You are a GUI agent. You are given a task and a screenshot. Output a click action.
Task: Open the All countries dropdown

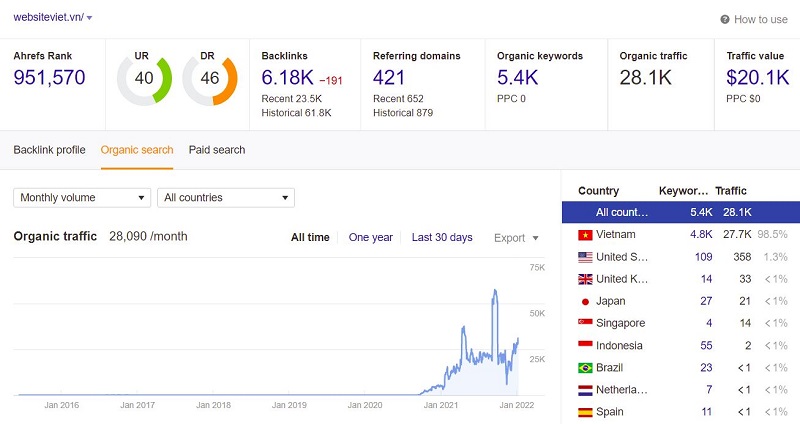[x=226, y=198]
